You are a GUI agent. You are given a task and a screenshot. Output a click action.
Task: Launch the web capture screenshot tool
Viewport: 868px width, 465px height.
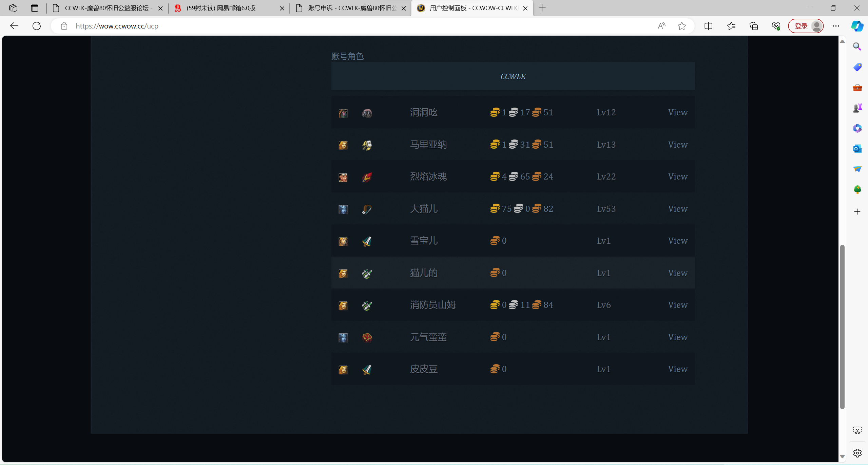tap(857, 430)
